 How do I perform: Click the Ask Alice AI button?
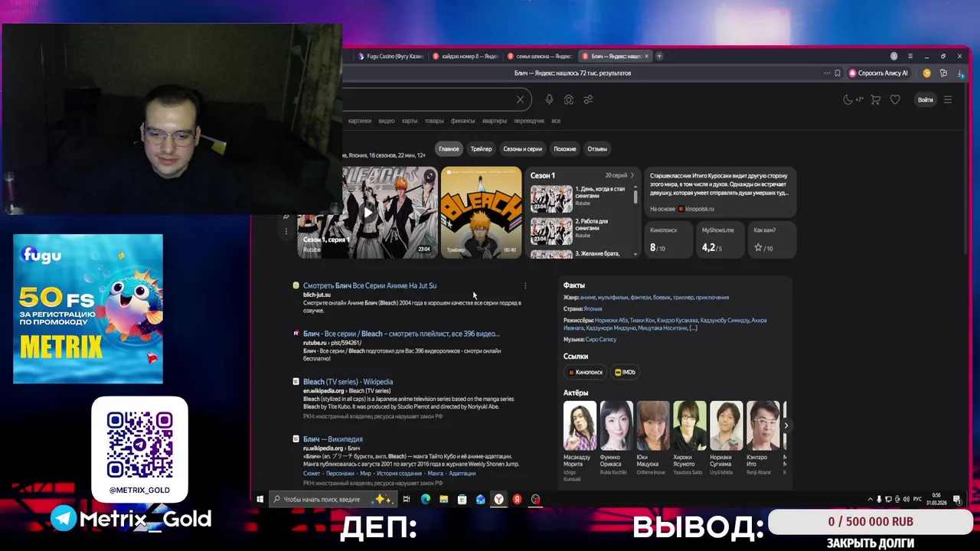click(x=878, y=73)
